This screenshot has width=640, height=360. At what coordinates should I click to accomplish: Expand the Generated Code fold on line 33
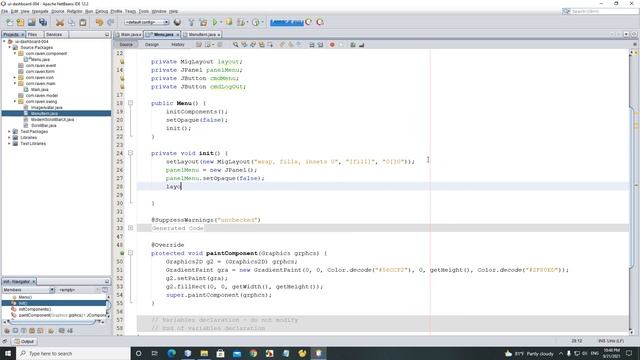pos(131,228)
